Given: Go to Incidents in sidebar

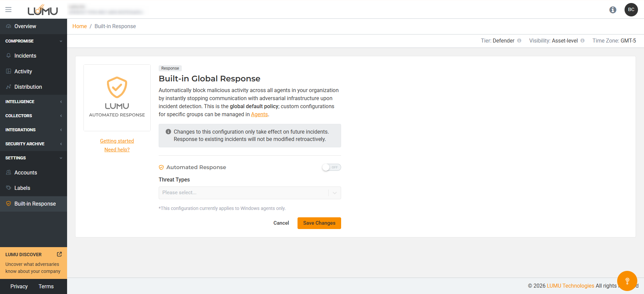Looking at the screenshot, I should pos(25,56).
